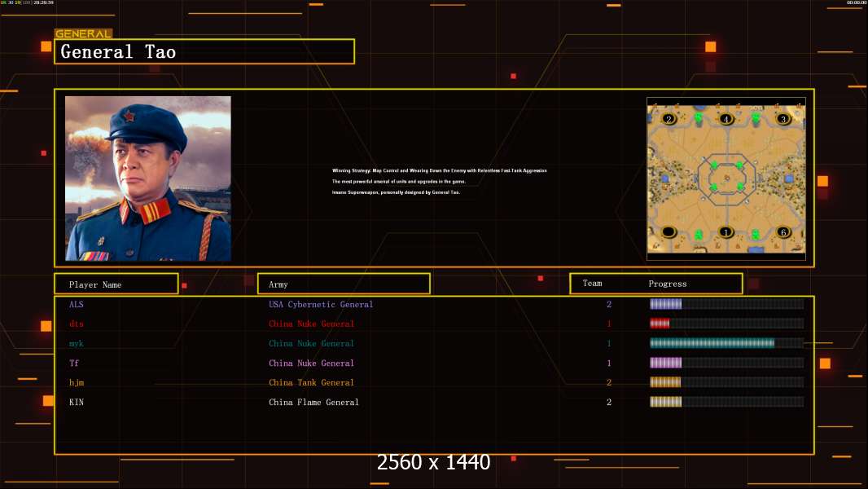Screen dimensions: 868x489
Task: Click the Winning Strategy description line
Action: (x=440, y=170)
